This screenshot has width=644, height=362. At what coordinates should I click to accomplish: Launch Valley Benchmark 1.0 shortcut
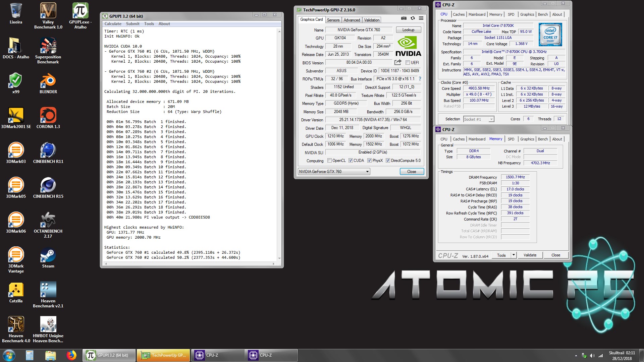tap(48, 16)
